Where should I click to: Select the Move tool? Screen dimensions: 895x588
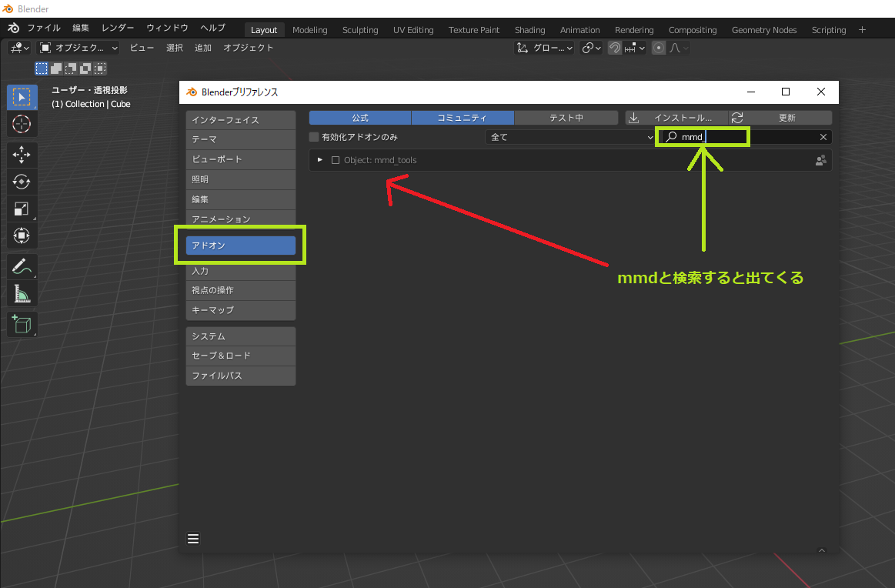[x=22, y=154]
